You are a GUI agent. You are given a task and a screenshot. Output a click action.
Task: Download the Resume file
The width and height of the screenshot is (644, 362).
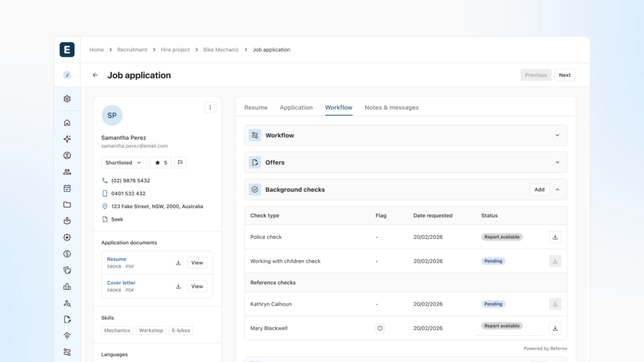[178, 263]
